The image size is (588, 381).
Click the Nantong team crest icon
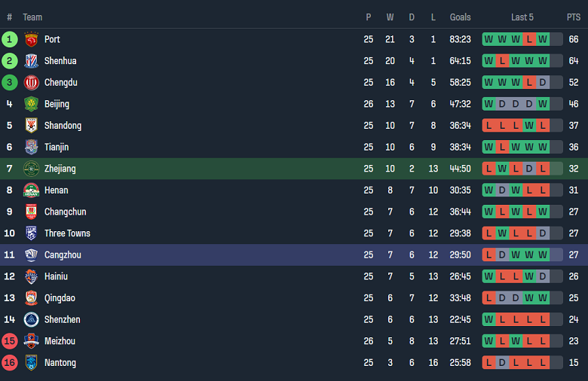(31, 363)
